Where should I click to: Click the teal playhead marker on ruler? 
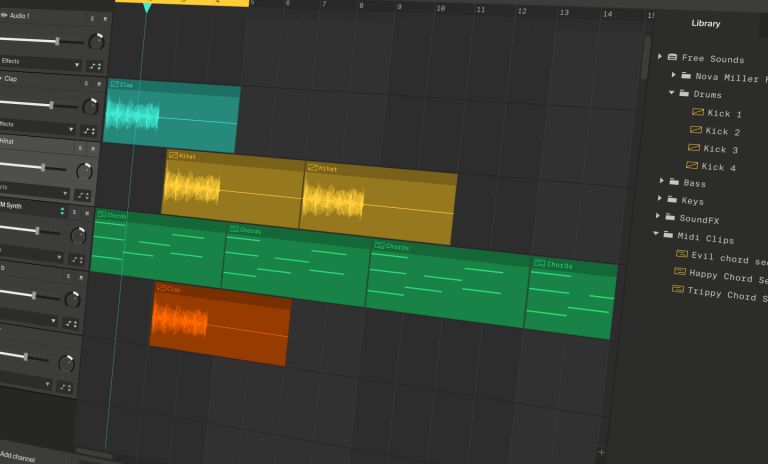click(x=146, y=7)
